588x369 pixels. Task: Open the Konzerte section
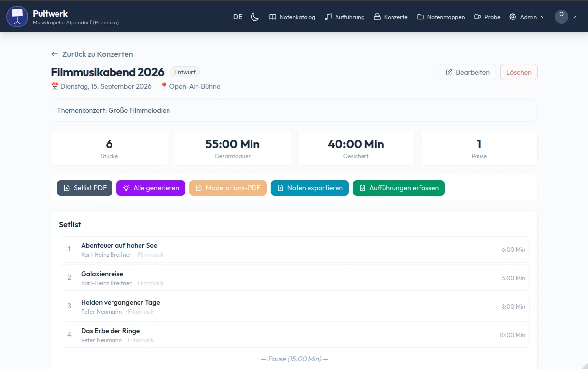(391, 17)
